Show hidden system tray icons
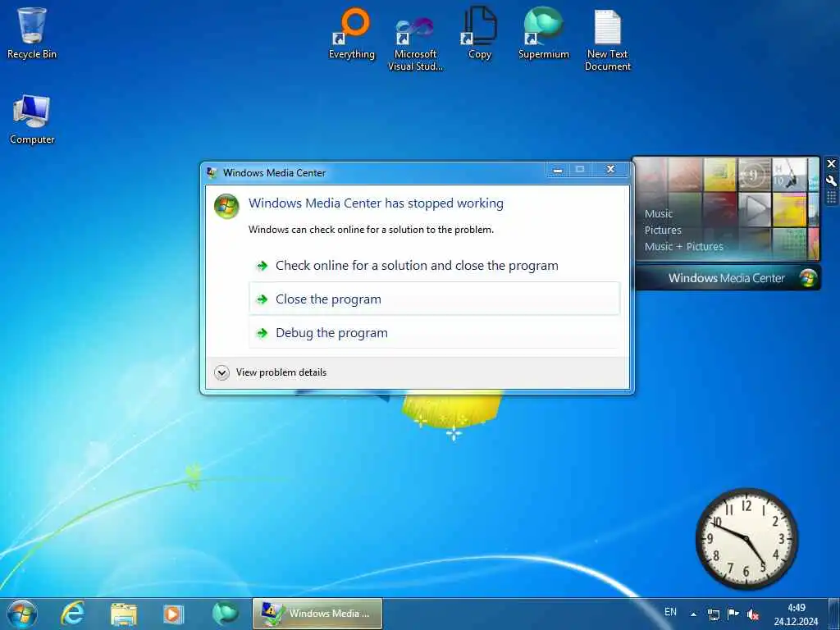The width and height of the screenshot is (840, 630). (693, 614)
